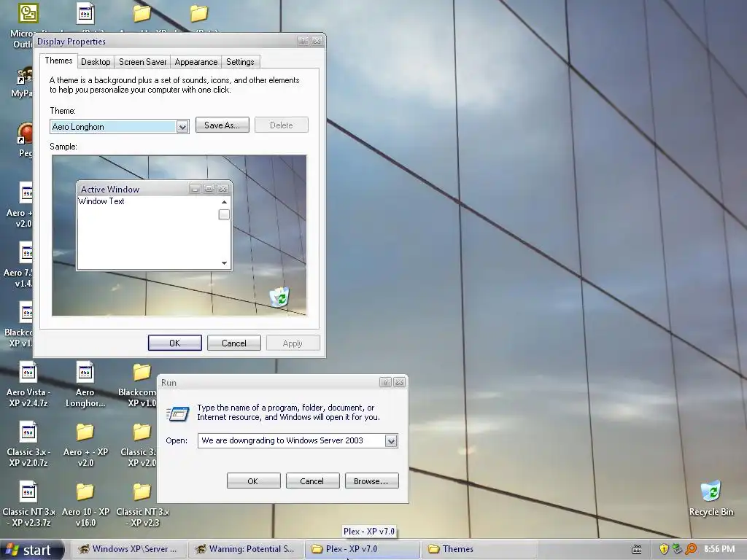
Task: Select the Aero Vista - XP v2.4.7z file icon
Action: [28, 372]
